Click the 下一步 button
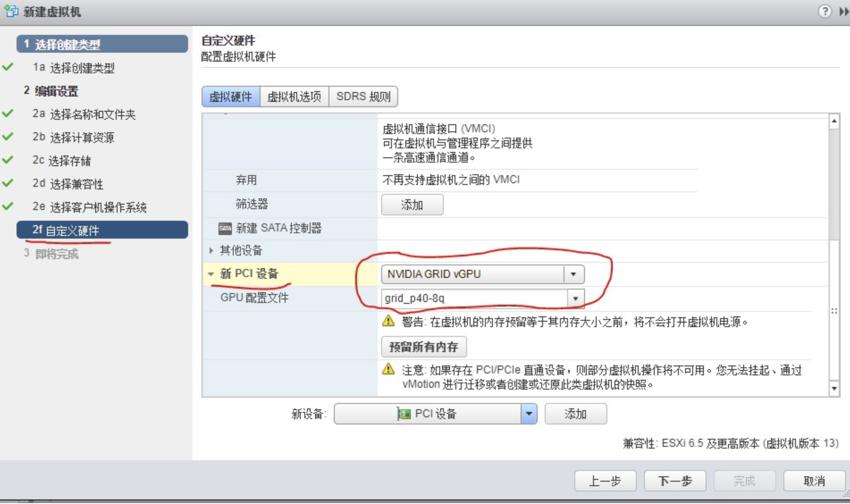This screenshot has width=850, height=504. point(675,481)
